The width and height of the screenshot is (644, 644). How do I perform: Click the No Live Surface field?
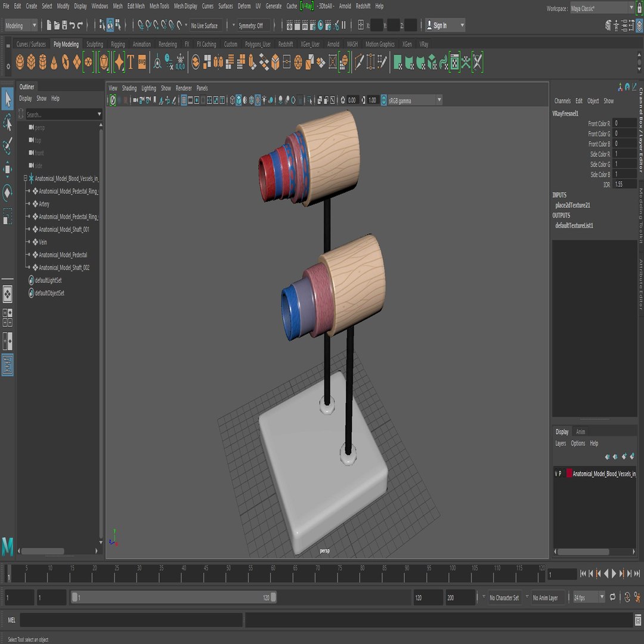pos(206,26)
